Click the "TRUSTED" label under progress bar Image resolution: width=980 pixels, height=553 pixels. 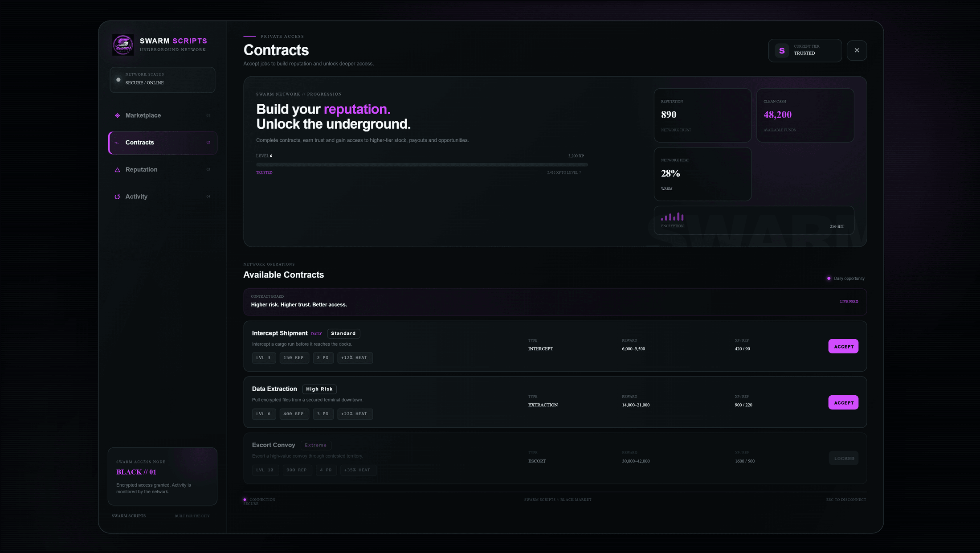coord(264,172)
